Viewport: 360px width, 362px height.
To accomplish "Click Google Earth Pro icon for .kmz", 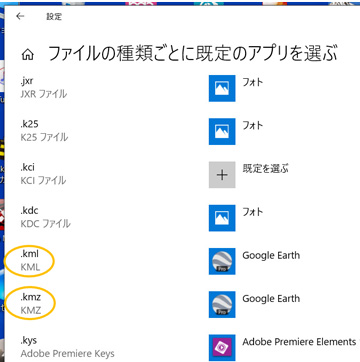I will pyautogui.click(x=222, y=305).
